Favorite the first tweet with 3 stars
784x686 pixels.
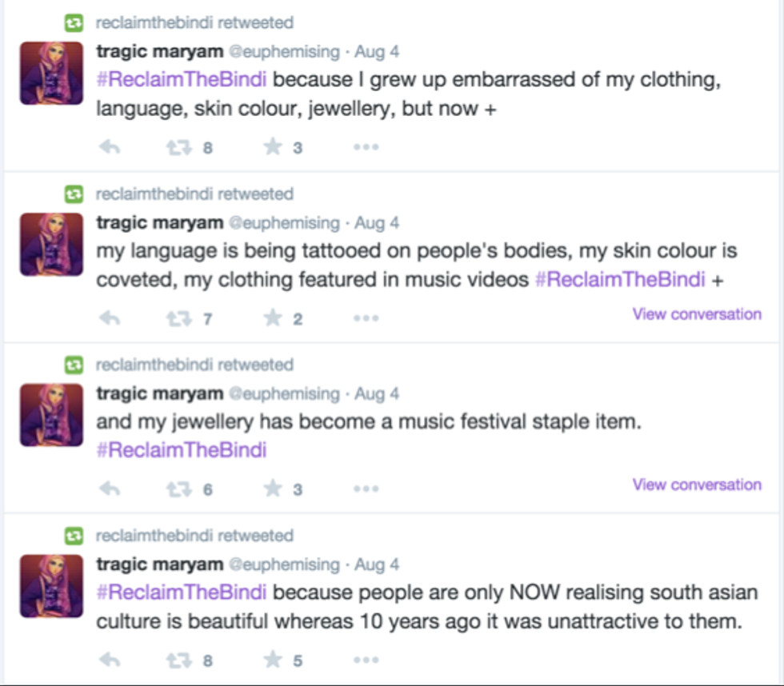[x=273, y=147]
